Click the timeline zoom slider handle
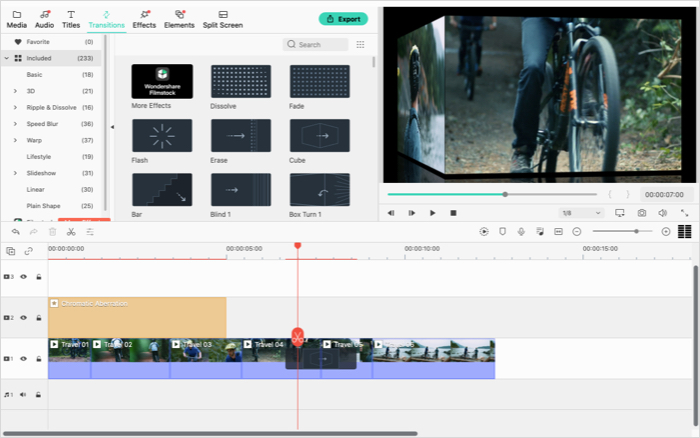 click(x=636, y=231)
